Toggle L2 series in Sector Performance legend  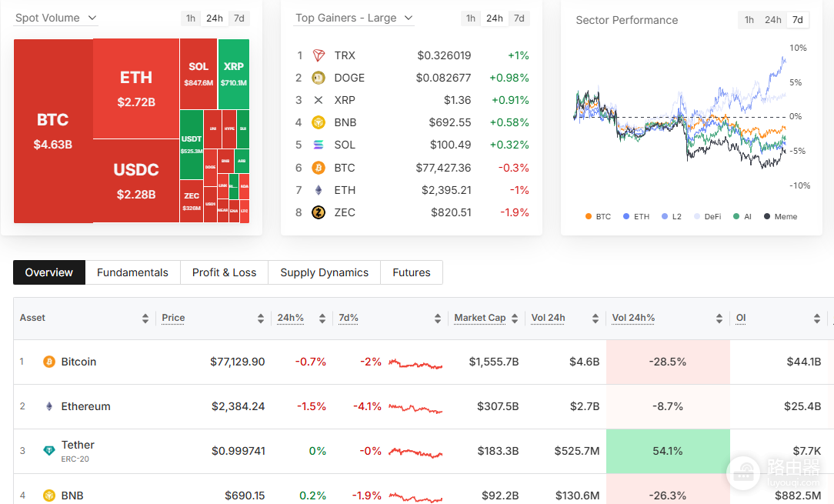point(671,217)
